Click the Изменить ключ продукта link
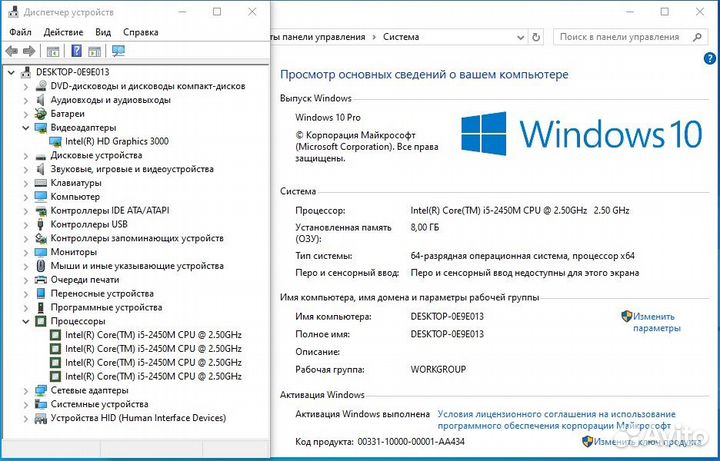Screen dimensions: 720x461 647,442
